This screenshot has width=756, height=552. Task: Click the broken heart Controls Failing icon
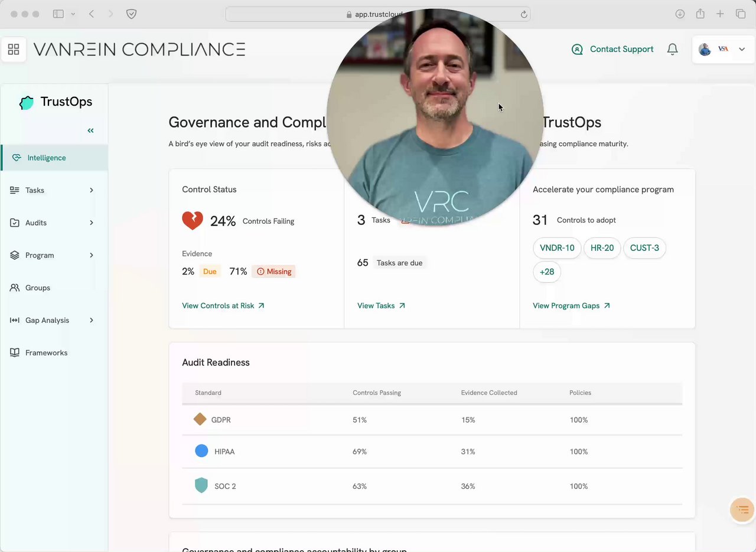(193, 221)
